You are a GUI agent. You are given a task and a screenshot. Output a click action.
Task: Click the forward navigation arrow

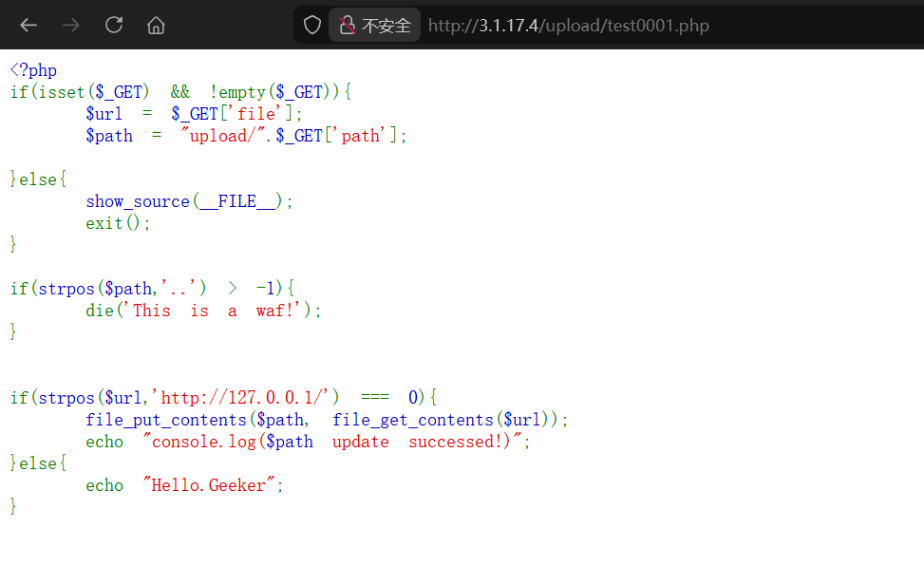click(71, 26)
